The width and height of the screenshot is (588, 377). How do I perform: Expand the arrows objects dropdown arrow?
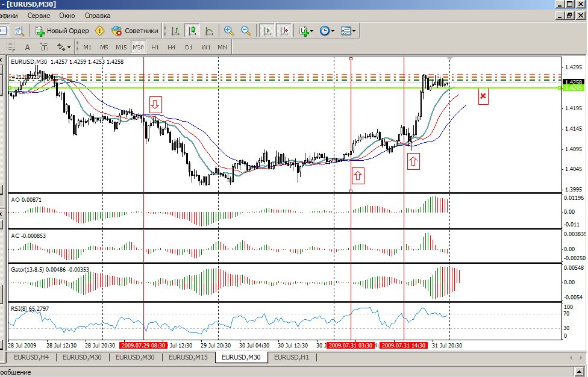click(x=69, y=48)
